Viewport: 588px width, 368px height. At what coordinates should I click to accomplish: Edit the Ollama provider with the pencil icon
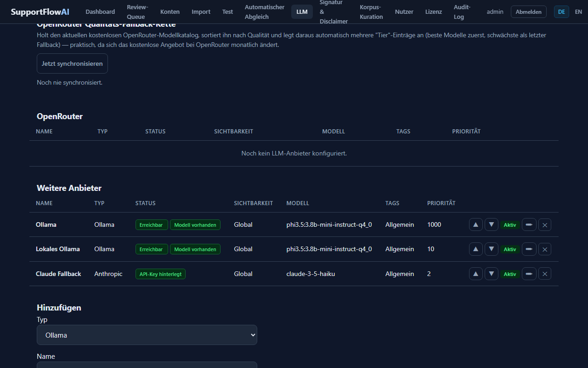point(529,224)
